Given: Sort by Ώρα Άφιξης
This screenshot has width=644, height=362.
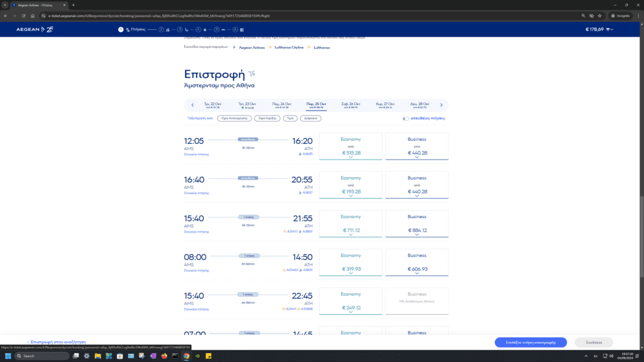Looking at the screenshot, I should 267,118.
